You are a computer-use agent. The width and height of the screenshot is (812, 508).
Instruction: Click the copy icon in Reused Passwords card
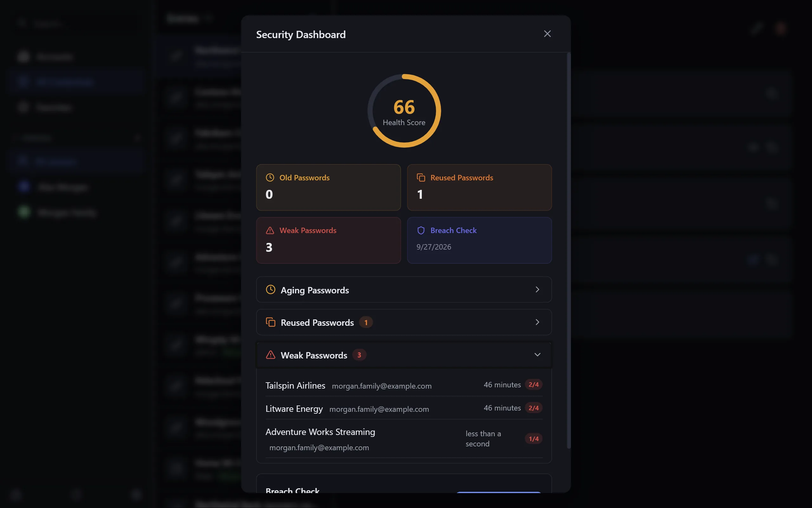[x=421, y=177]
